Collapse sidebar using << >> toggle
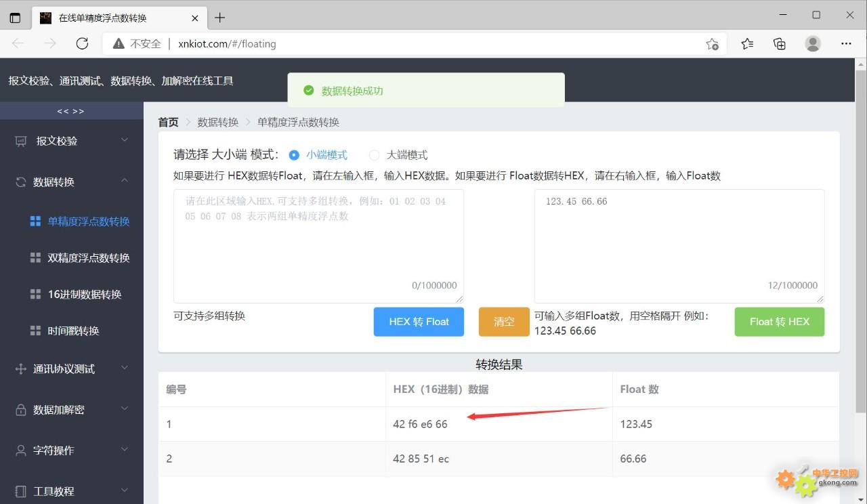 point(70,111)
